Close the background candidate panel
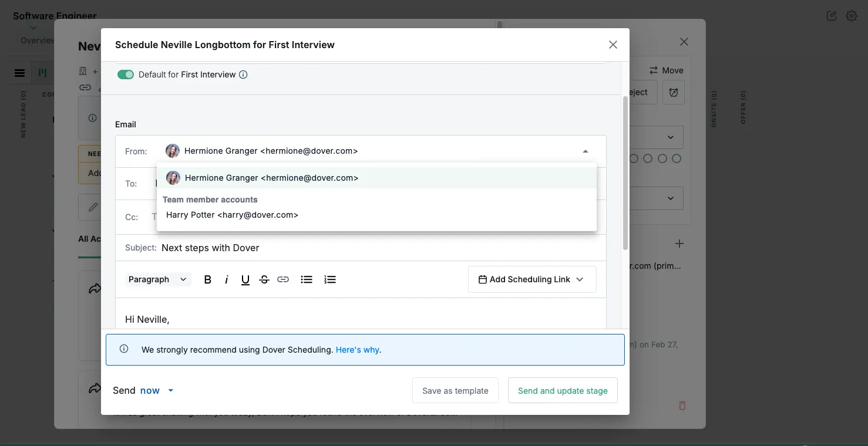Viewport: 868px width, 446px height. 684,42
